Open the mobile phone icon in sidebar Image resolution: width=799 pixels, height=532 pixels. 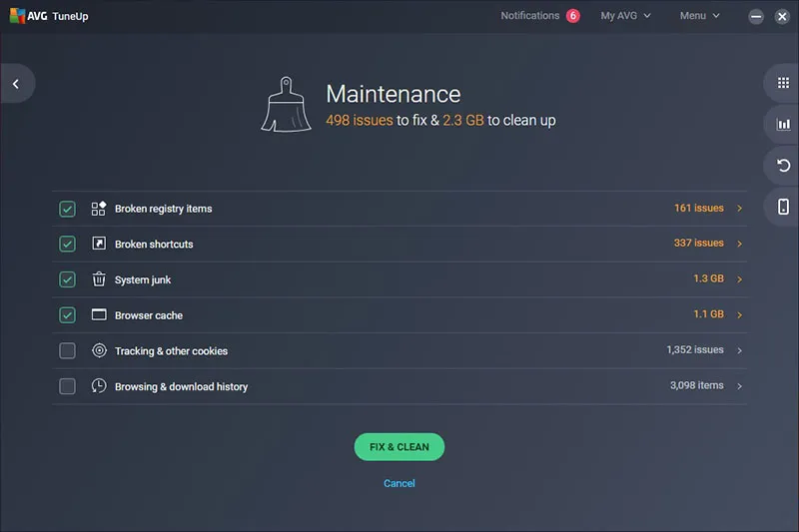pos(783,207)
